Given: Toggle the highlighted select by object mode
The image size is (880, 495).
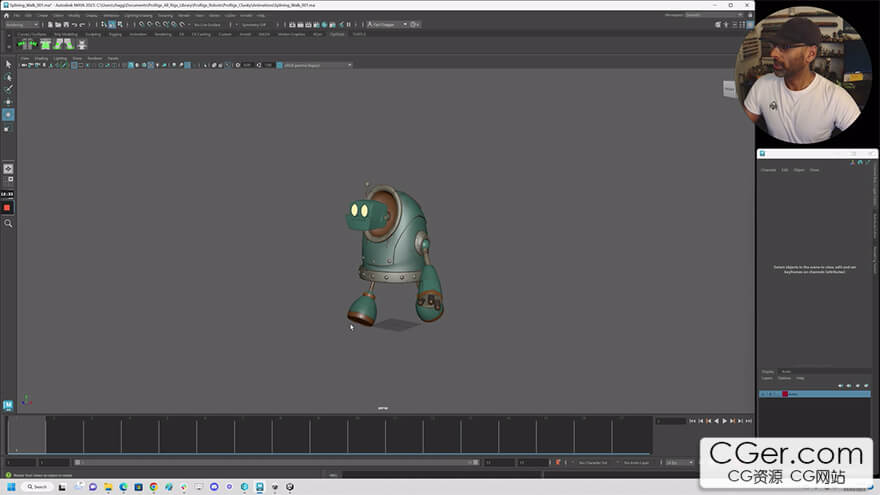Looking at the screenshot, I should tap(112, 25).
